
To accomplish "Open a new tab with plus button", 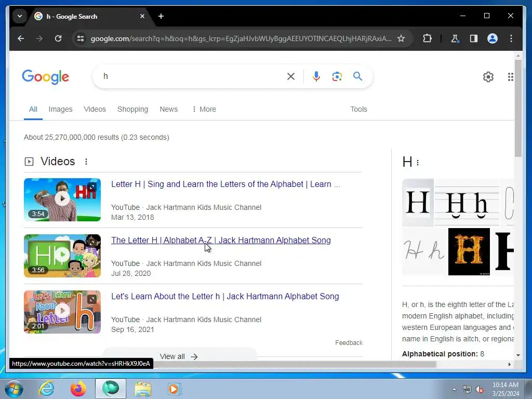I will [x=161, y=16].
